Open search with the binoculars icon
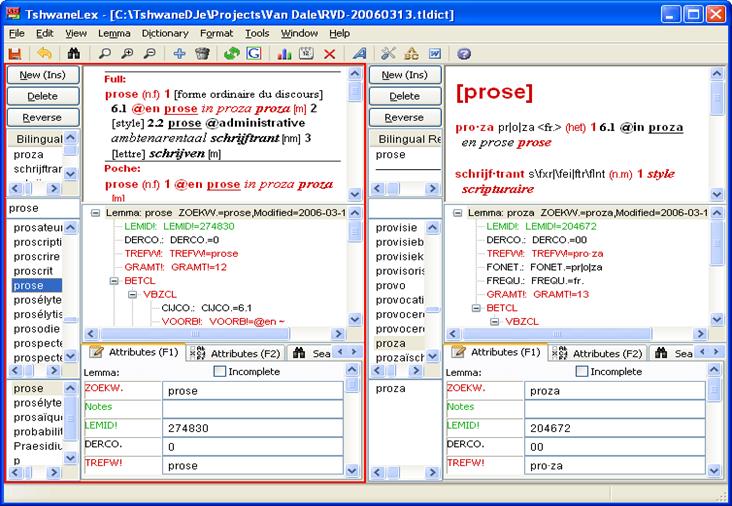The image size is (732, 506). click(x=73, y=53)
